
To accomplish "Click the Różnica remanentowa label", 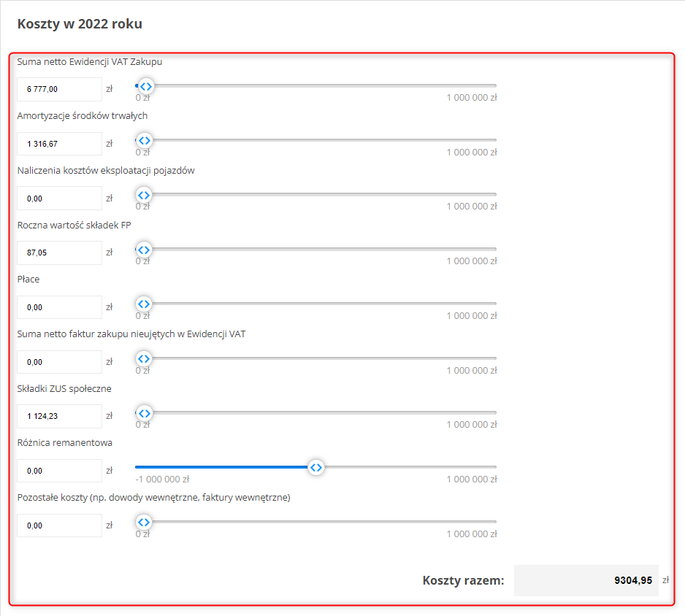I will pos(65,443).
